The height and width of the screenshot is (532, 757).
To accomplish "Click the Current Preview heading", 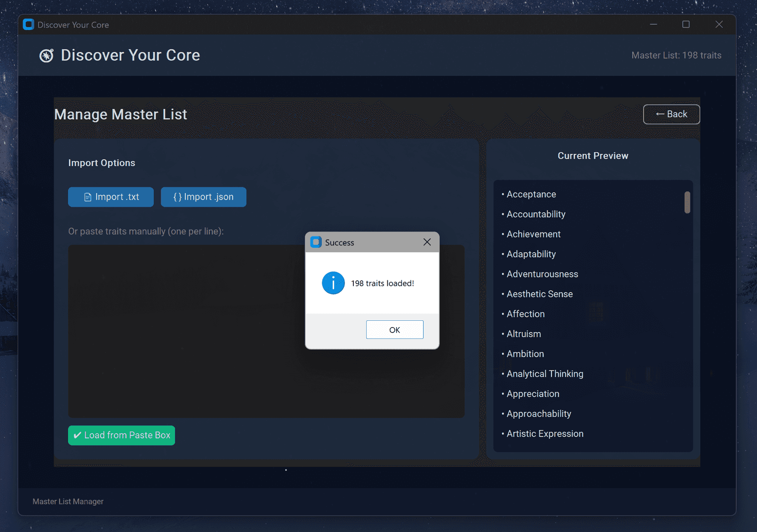I will point(593,156).
